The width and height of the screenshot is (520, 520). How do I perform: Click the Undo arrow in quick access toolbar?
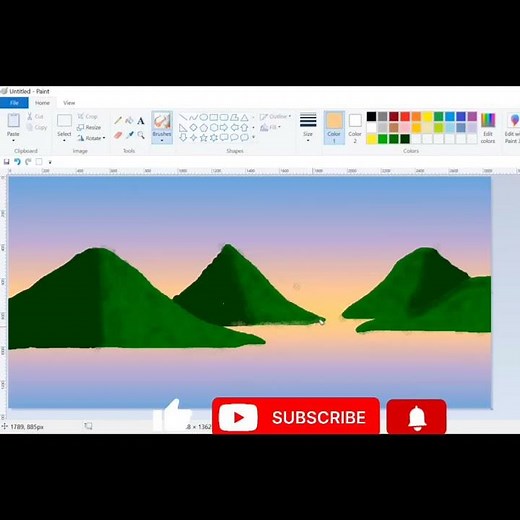(17, 162)
